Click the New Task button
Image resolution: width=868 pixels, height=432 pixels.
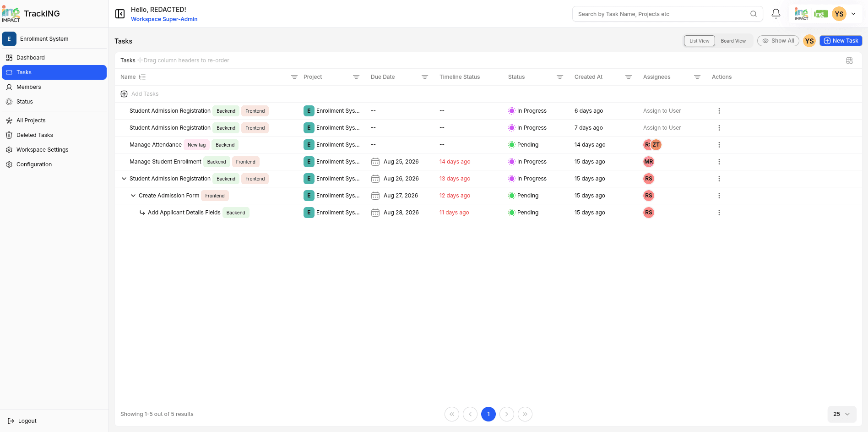841,41
